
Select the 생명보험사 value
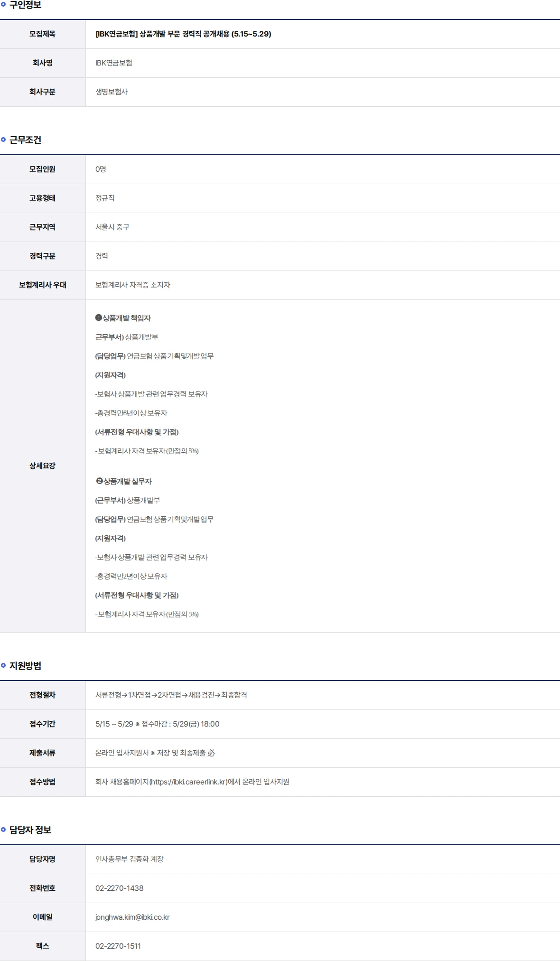pyautogui.click(x=112, y=92)
